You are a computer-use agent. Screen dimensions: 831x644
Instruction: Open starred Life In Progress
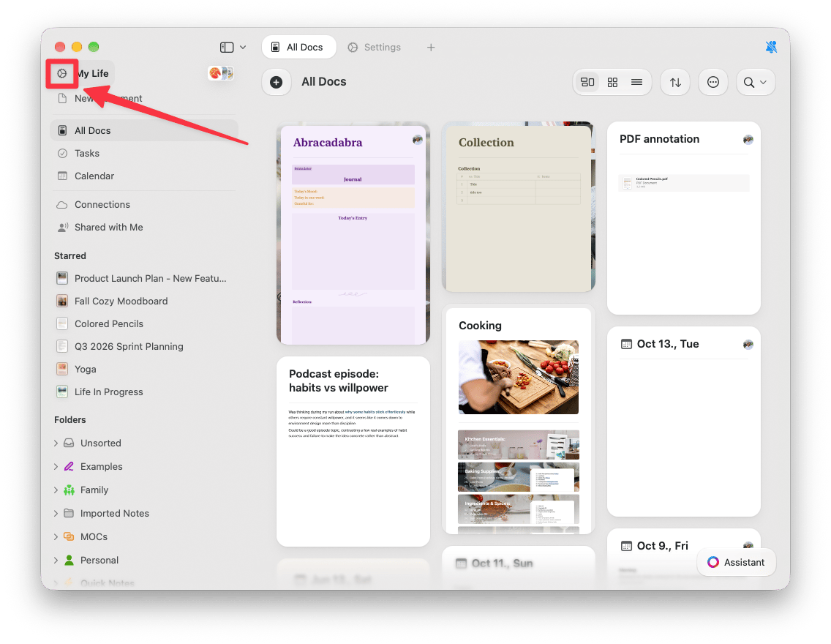144,392
